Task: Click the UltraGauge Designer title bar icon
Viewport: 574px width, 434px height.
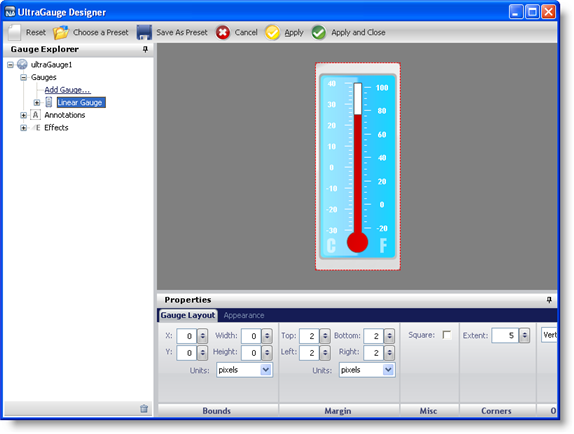Action: [x=10, y=12]
